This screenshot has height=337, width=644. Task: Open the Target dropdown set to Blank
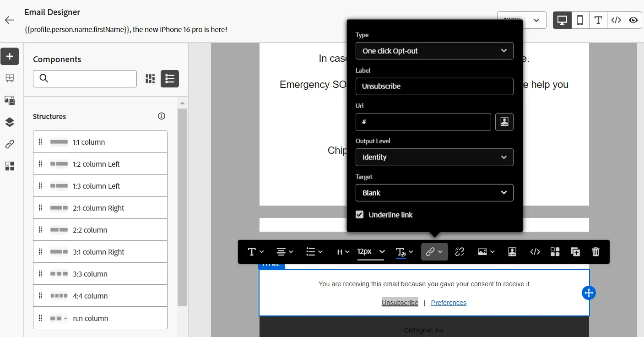pyautogui.click(x=434, y=193)
